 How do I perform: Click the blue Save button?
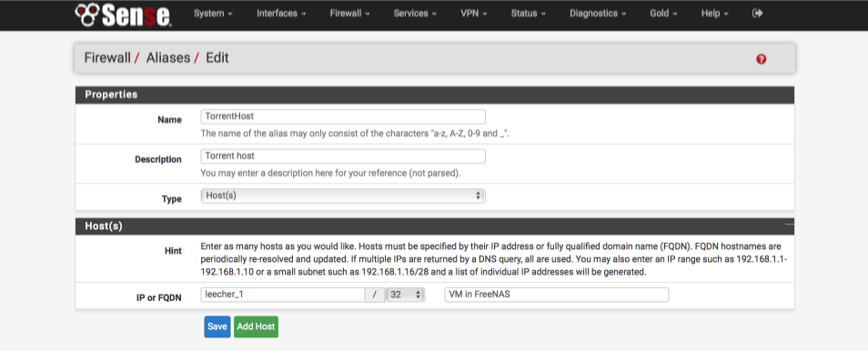(217, 326)
